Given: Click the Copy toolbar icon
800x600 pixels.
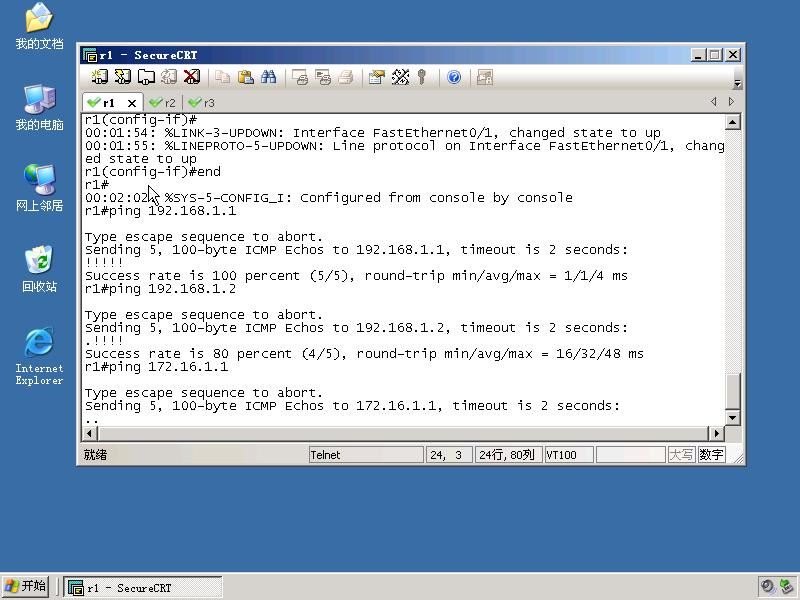Looking at the screenshot, I should coord(222,77).
